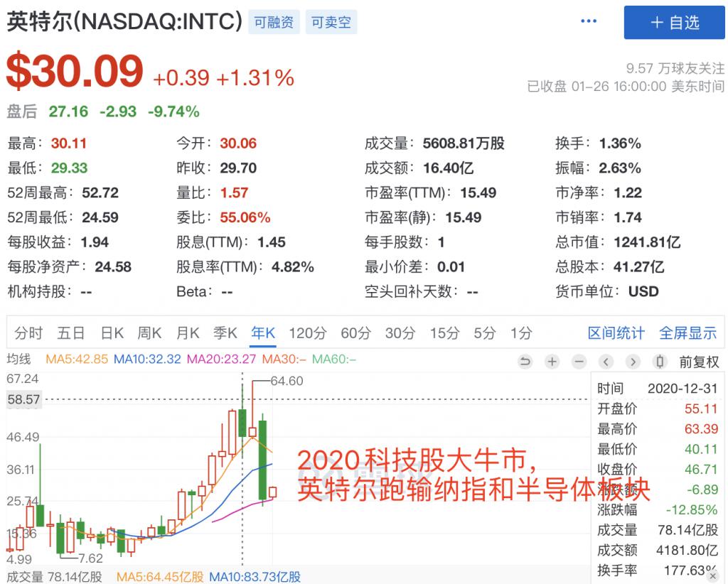Click the 可融资 tag
728x584 pixels.
pos(274,22)
